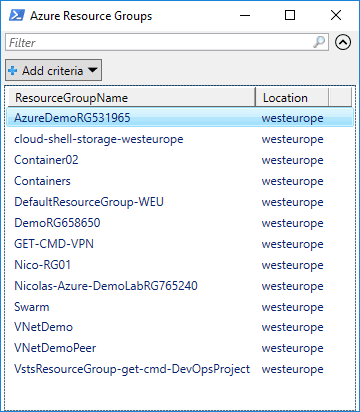This screenshot has height=412, width=360.
Task: Click westeurope location of Containers row
Action: click(x=292, y=181)
